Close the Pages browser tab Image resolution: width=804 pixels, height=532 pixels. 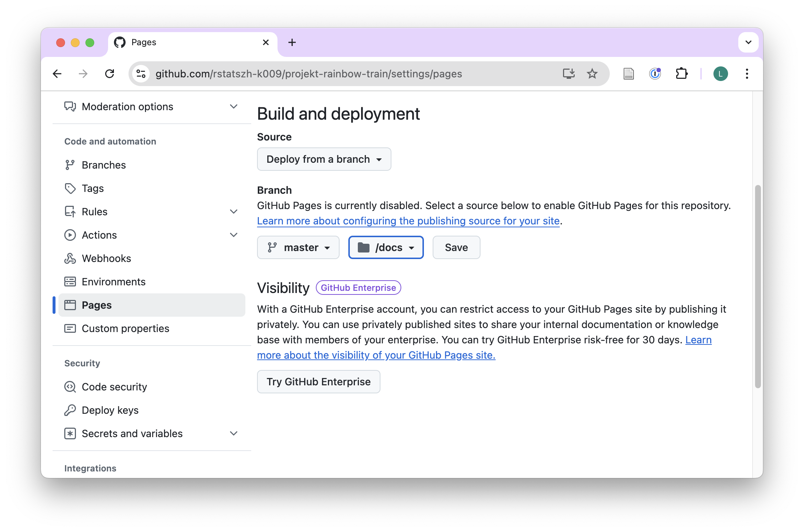point(266,42)
